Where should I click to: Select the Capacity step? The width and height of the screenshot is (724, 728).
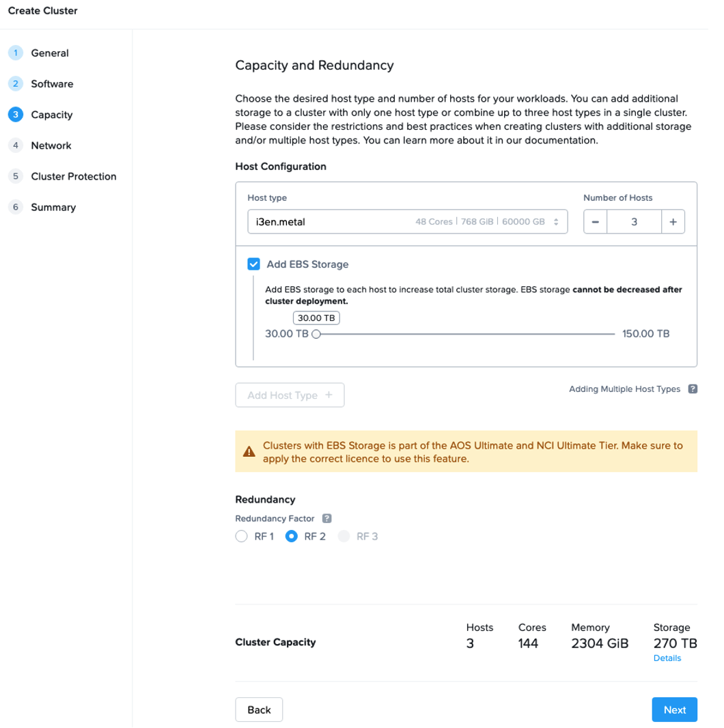[51, 115]
